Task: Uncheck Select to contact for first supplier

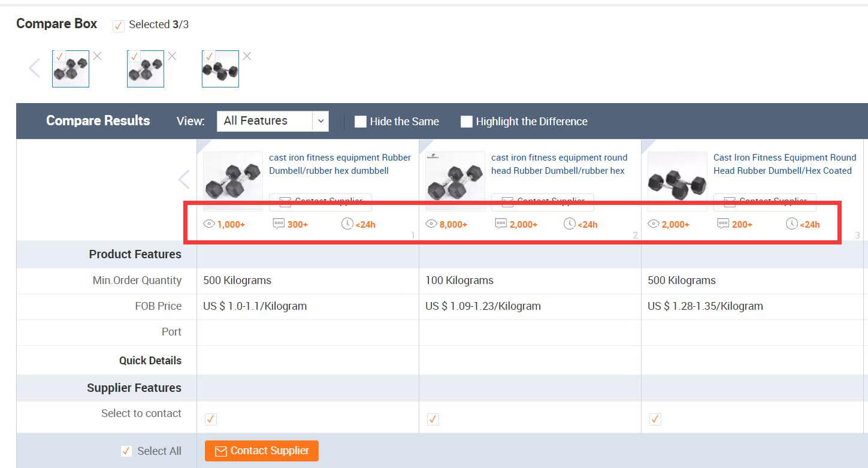Action: click(x=211, y=419)
